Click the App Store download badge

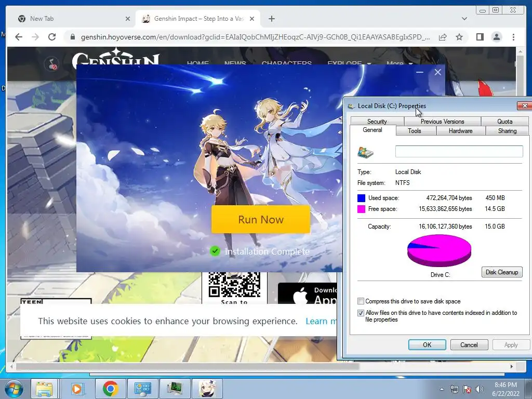[x=308, y=294]
